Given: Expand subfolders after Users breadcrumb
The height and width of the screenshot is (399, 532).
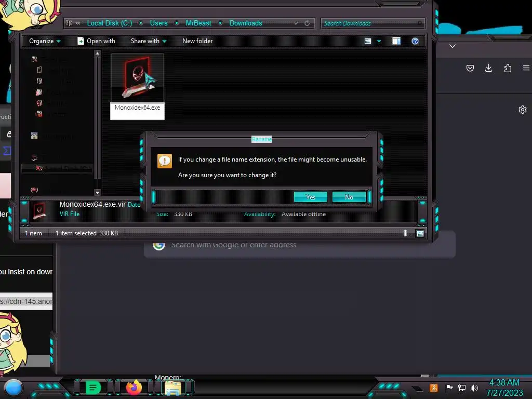Looking at the screenshot, I should point(177,23).
